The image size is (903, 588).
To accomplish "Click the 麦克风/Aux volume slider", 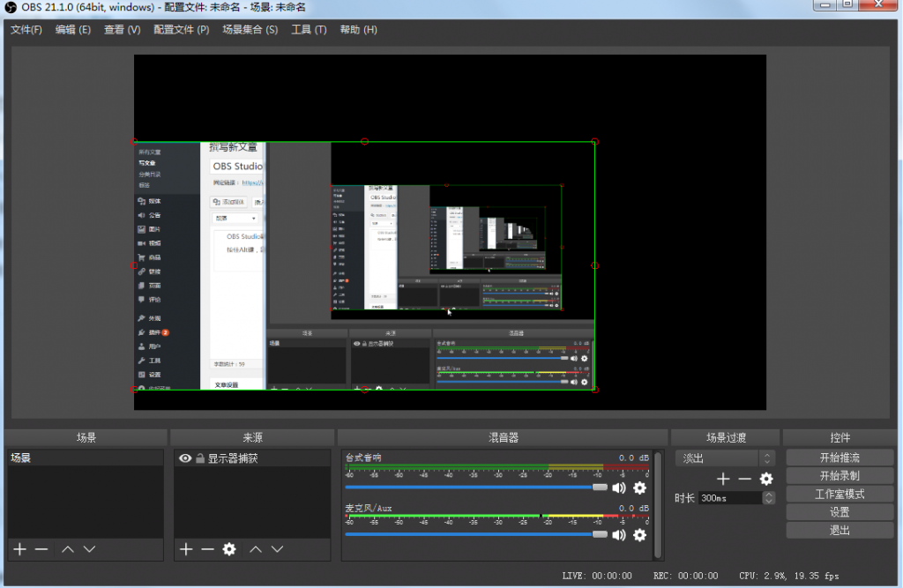I will click(476, 534).
